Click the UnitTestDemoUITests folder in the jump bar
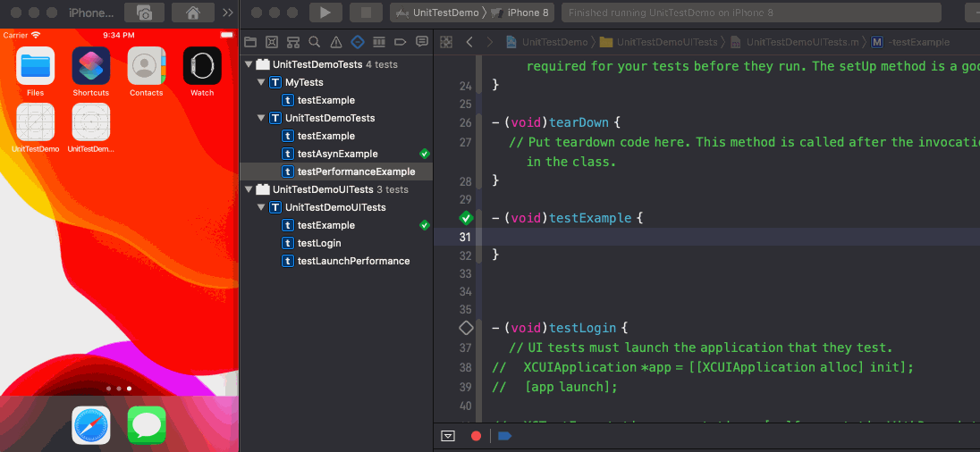Screen dimensions: 980x452 [x=667, y=42]
